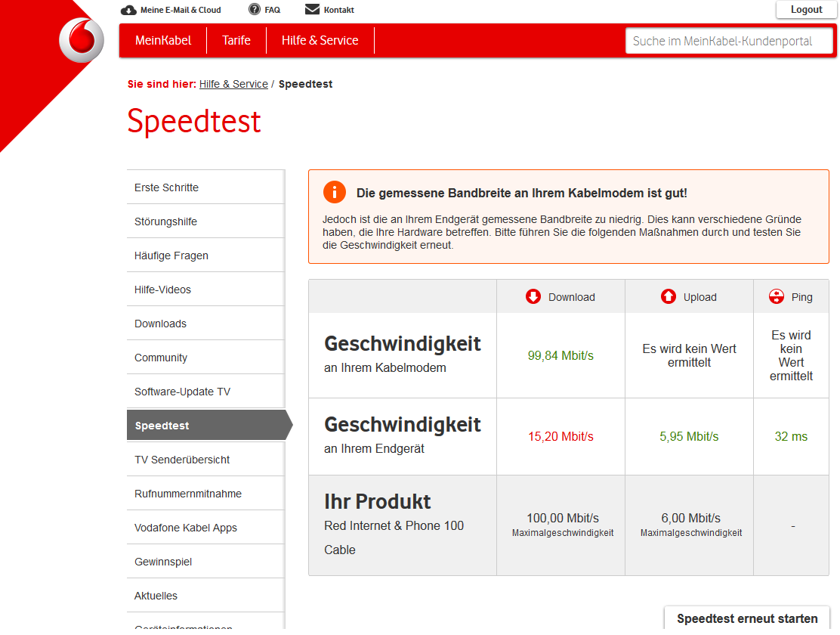Open Vodafone Kabel Apps sidebar entry
Screen dimensions: 840x635
click(205, 528)
